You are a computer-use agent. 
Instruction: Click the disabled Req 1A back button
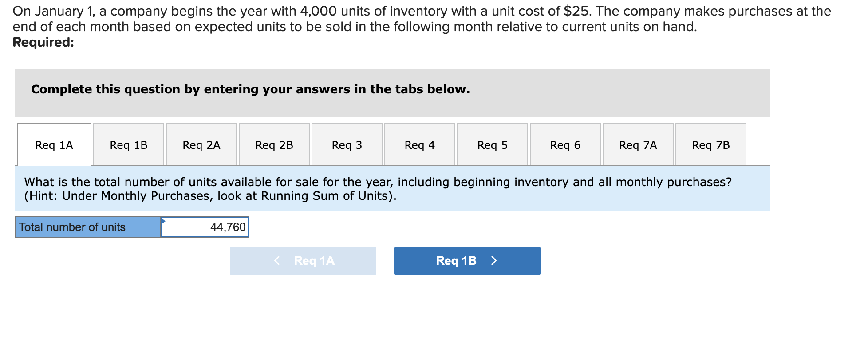click(303, 261)
